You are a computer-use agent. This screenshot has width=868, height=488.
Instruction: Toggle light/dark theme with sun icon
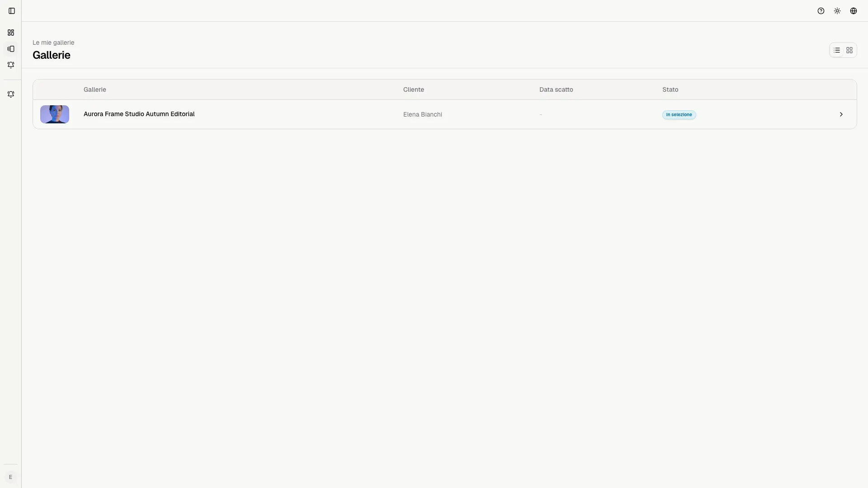tap(837, 11)
